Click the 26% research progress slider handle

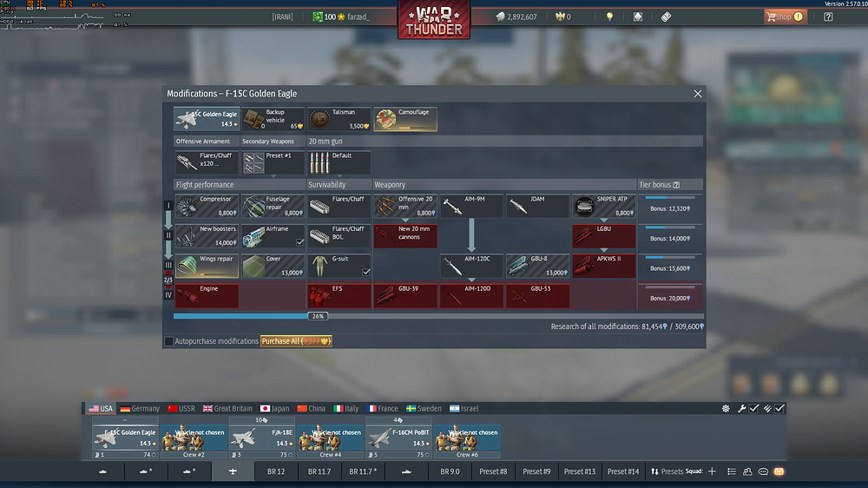point(318,316)
